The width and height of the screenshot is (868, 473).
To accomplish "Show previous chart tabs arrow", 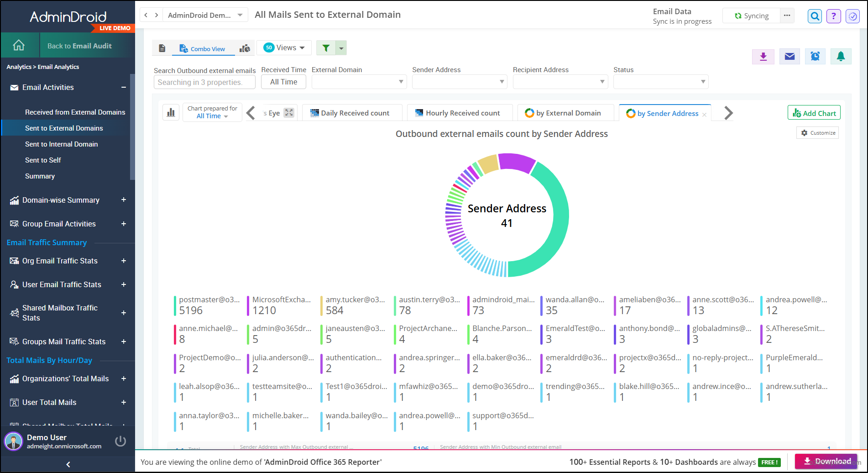I will point(251,113).
